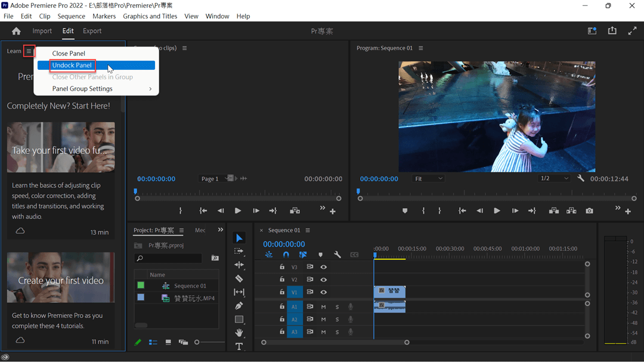Toggle V2 track output eye
The height and width of the screenshot is (362, 644).
(324, 280)
